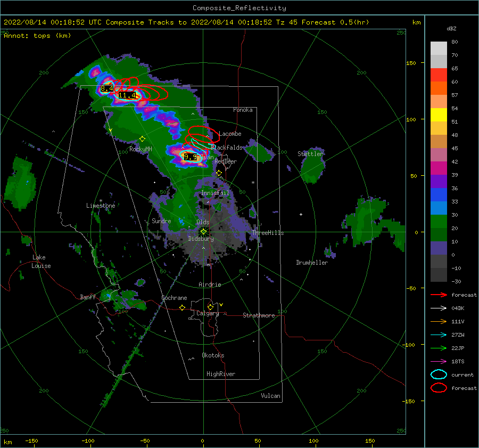The width and height of the screenshot is (479, 448).
Task: Pick the violet purple dBZ scale swatch
Action: (439, 181)
